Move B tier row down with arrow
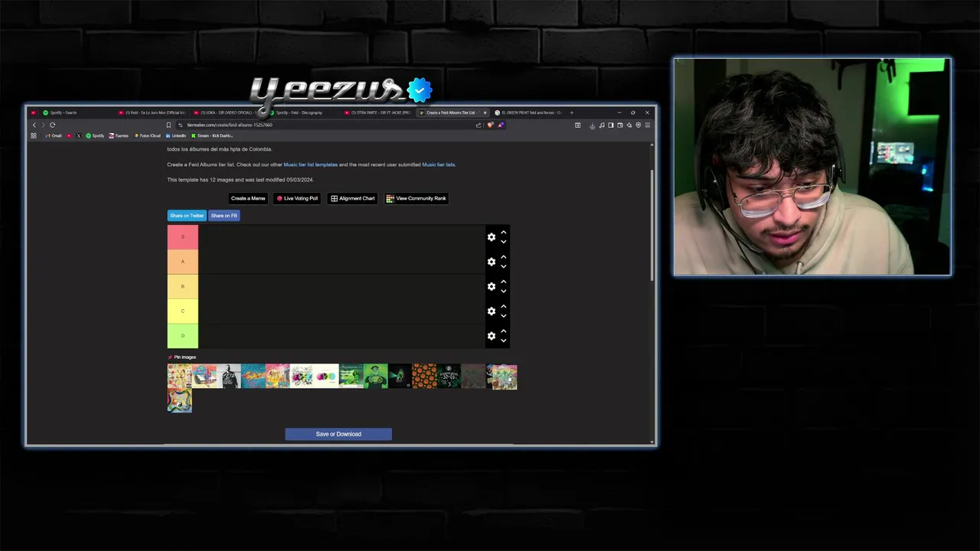 tap(503, 291)
